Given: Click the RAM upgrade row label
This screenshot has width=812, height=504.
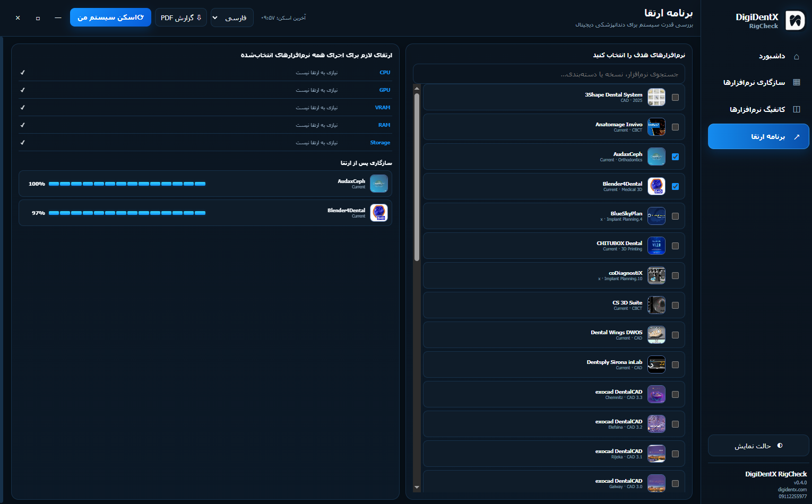Looking at the screenshot, I should click(x=384, y=125).
